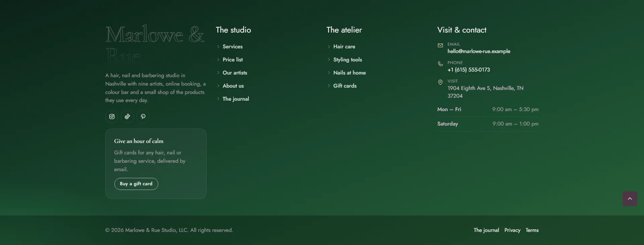The width and height of the screenshot is (644, 245).
Task: Email hello@marlowe-rue.example
Action: (479, 51)
